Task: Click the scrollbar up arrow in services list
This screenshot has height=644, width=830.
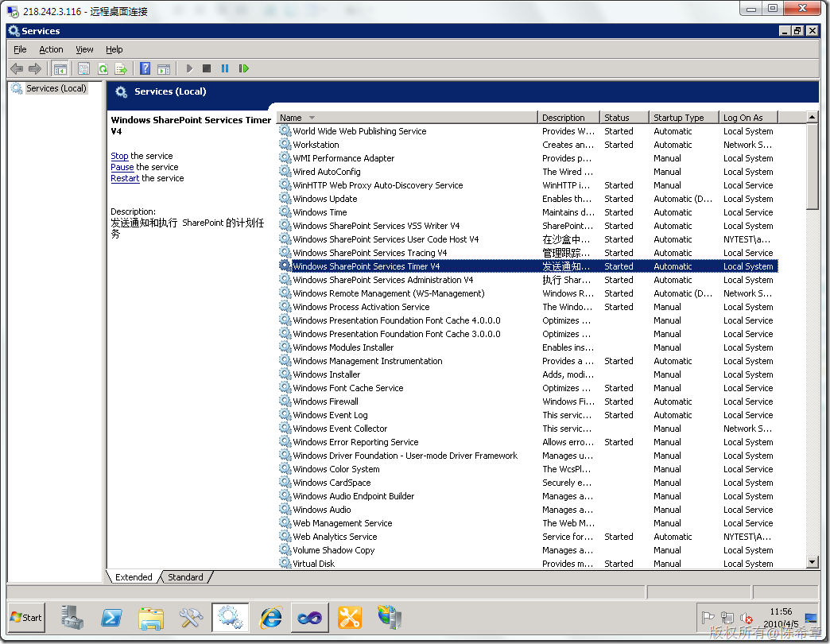Action: tap(812, 116)
